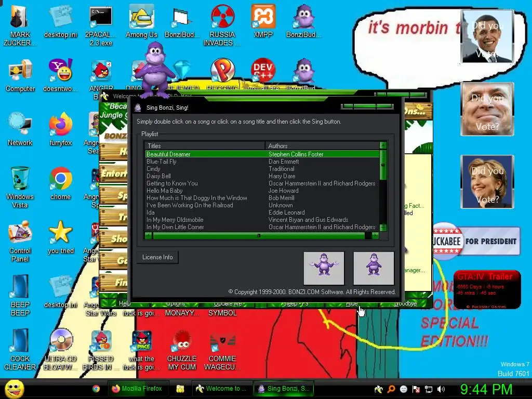This screenshot has width=532, height=399.
Task: Select the highlighted song Beautiful Dreamer
Action: coord(262,154)
